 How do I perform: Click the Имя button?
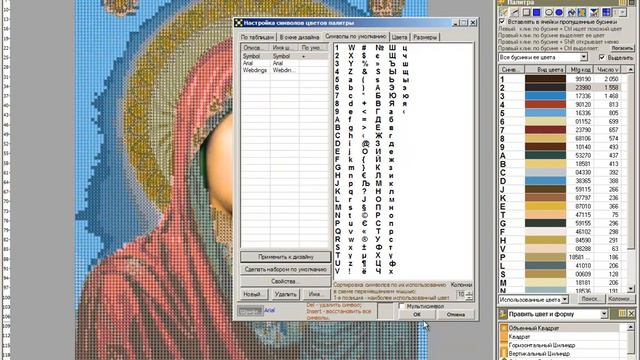pyautogui.click(x=316, y=294)
